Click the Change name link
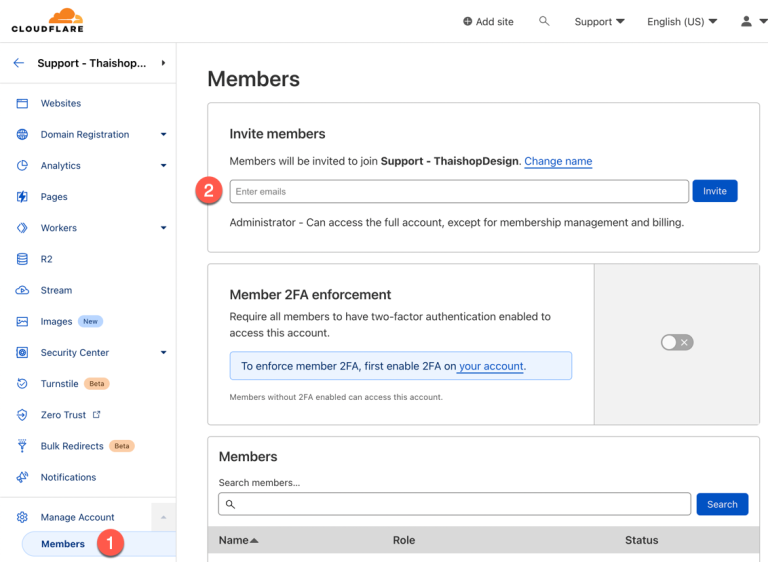The height and width of the screenshot is (562, 768). (x=558, y=161)
